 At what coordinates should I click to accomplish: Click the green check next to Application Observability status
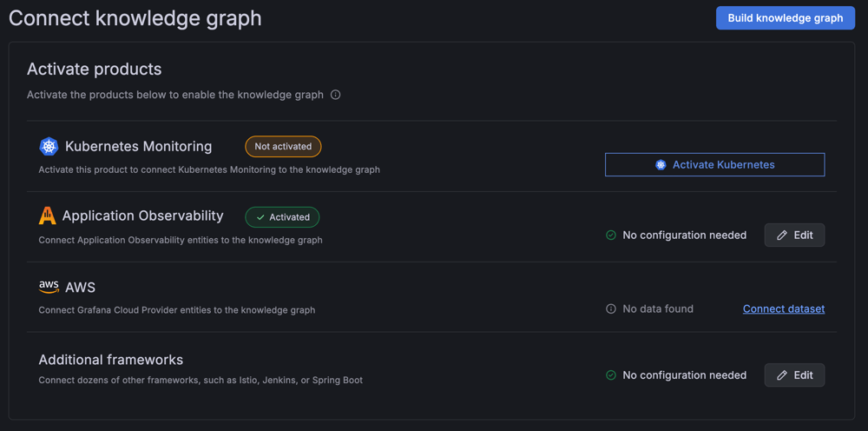pyautogui.click(x=611, y=235)
